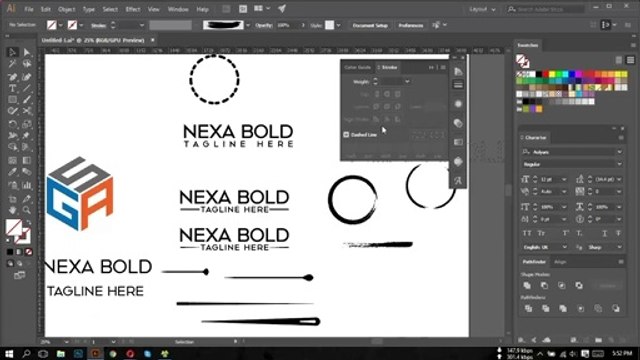
Task: Select the Hand tool
Action: 12,210
